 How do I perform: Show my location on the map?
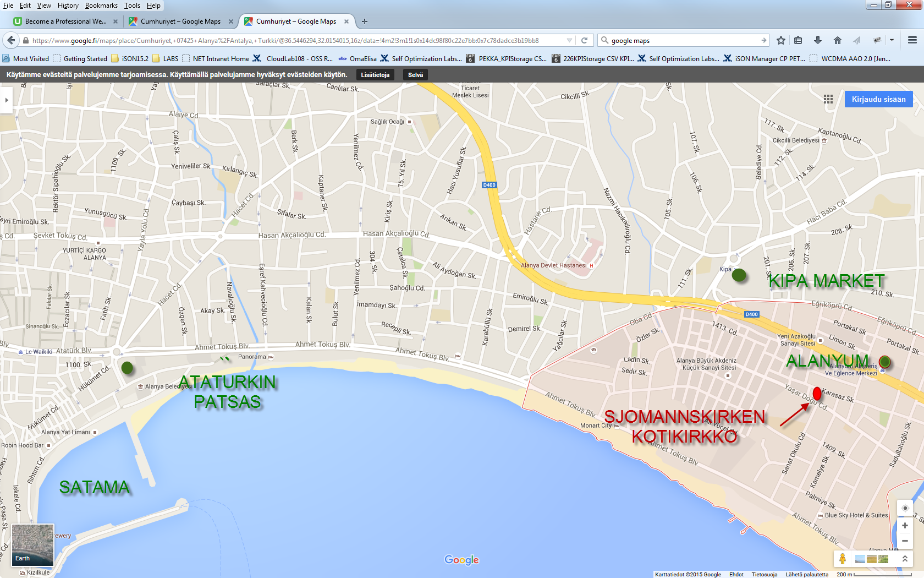click(x=905, y=508)
